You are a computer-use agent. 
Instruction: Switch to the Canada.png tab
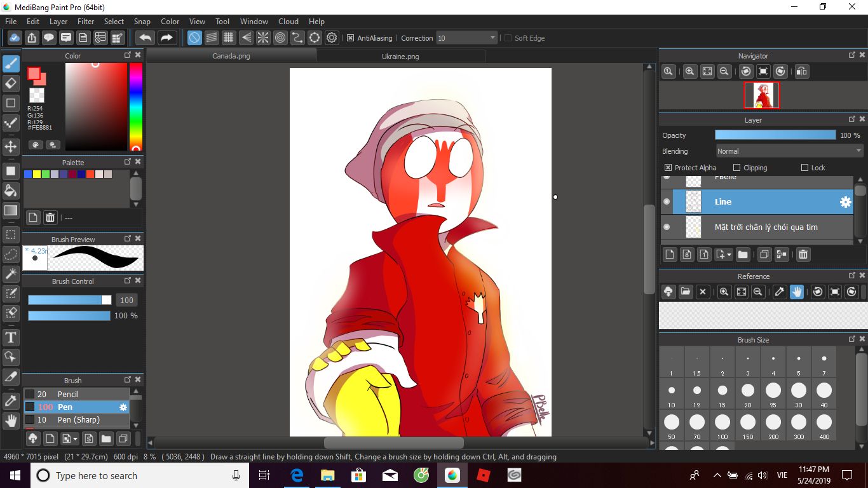[231, 56]
